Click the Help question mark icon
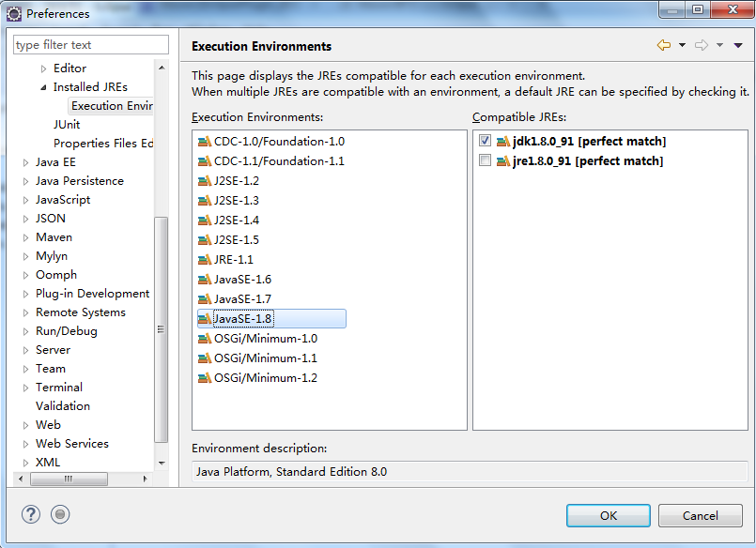 [x=31, y=514]
